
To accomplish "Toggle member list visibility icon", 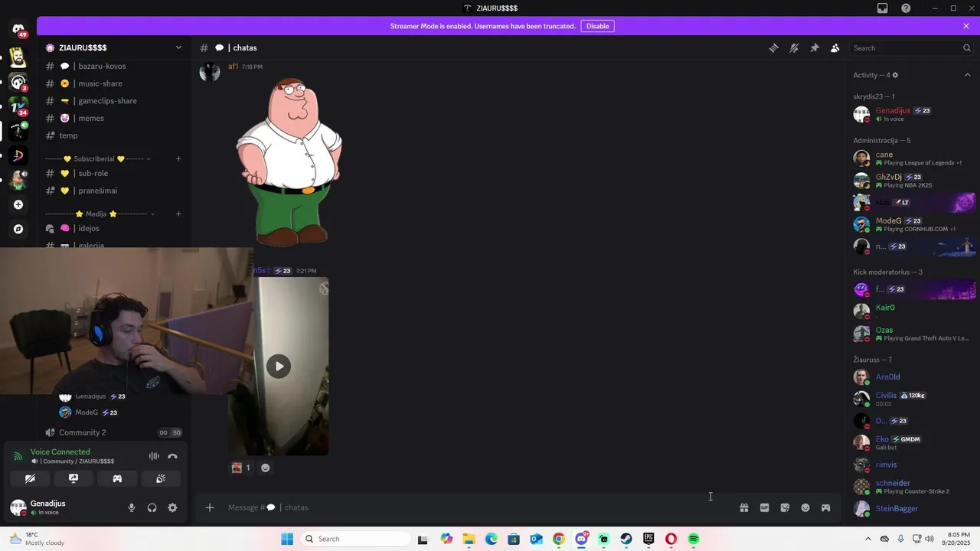I will coord(835,47).
